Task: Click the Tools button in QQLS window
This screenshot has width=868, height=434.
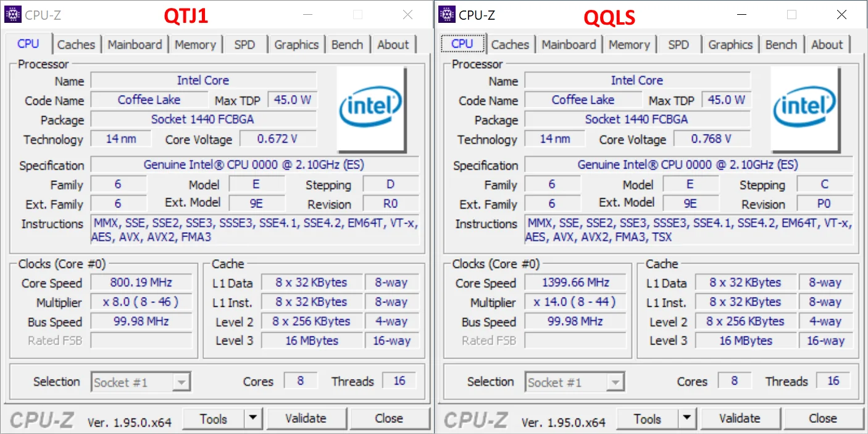Action: pyautogui.click(x=648, y=419)
